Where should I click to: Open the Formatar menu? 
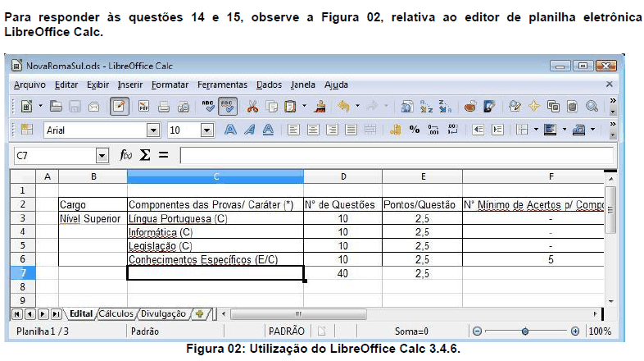[x=170, y=85]
